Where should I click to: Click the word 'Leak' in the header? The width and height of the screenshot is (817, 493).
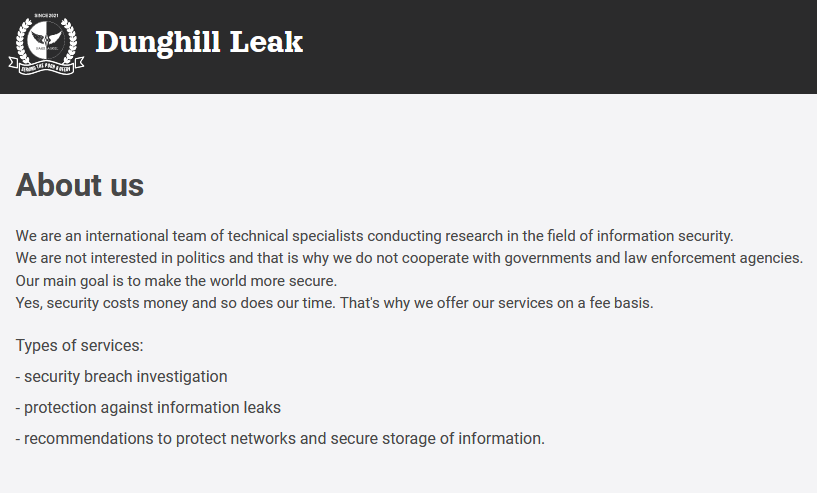[x=266, y=42]
